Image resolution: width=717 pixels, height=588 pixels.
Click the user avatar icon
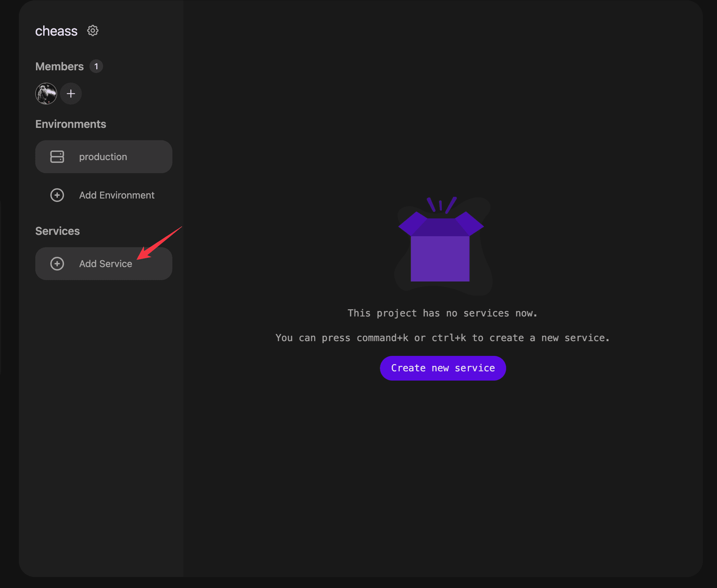click(x=47, y=93)
